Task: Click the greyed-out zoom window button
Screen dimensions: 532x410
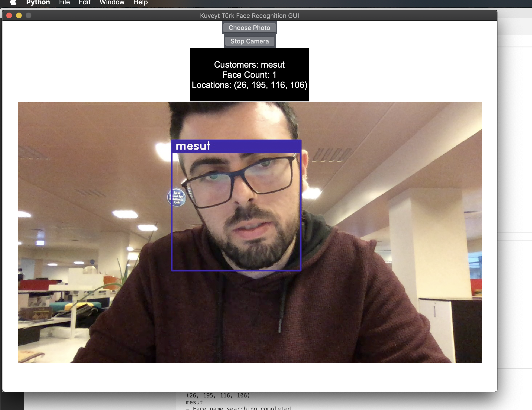Action: (x=29, y=16)
